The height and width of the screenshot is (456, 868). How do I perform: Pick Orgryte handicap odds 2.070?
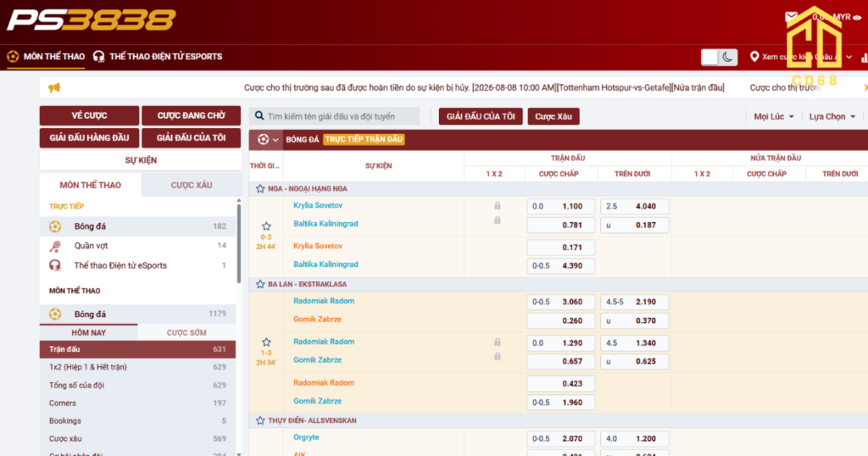[x=561, y=439]
